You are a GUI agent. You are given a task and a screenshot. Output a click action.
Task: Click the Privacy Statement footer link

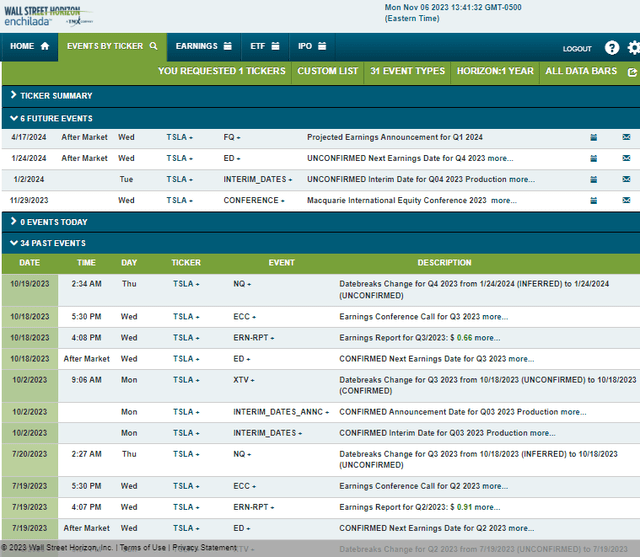tap(204, 548)
